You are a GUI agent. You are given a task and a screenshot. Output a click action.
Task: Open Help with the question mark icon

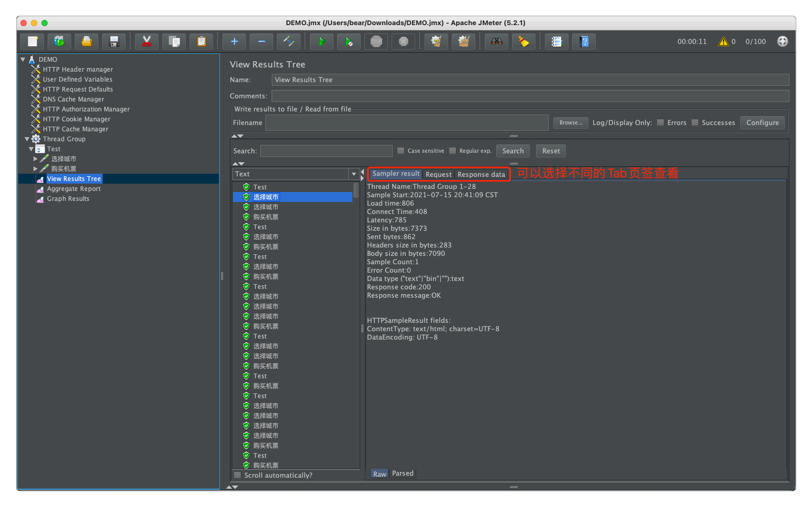coord(584,41)
